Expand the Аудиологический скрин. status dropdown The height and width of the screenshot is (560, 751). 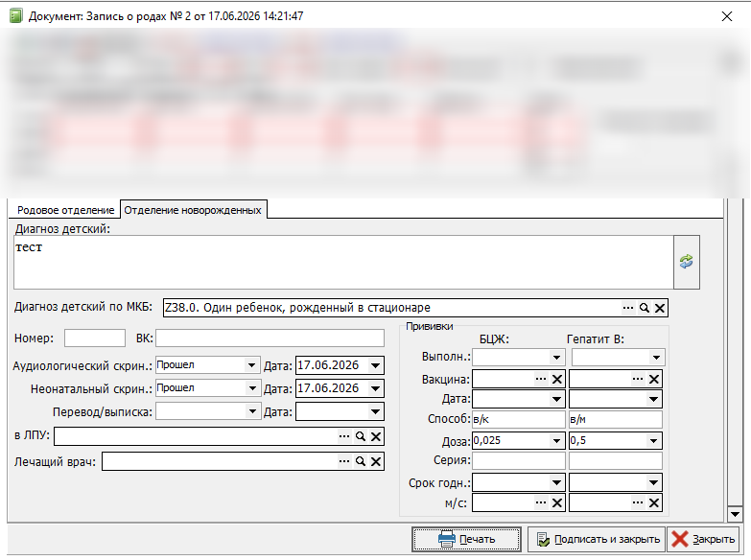(251, 365)
